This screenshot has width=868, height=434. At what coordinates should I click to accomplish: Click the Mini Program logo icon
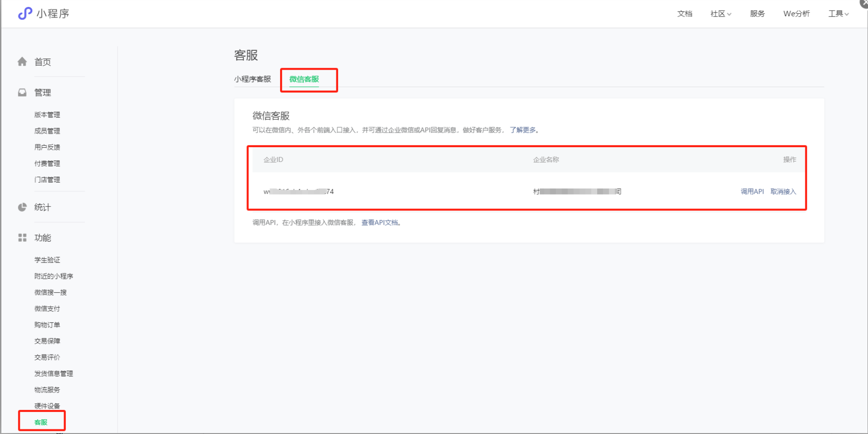[x=25, y=13]
